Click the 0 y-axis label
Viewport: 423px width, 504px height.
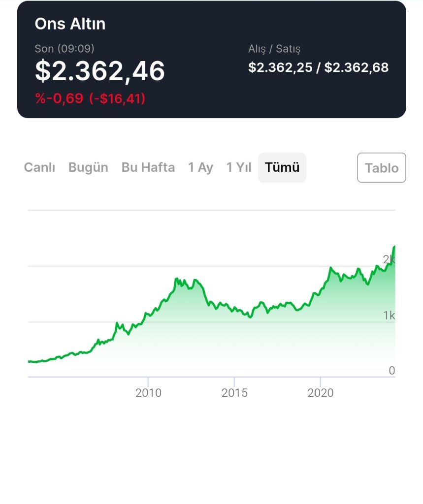[x=391, y=371]
